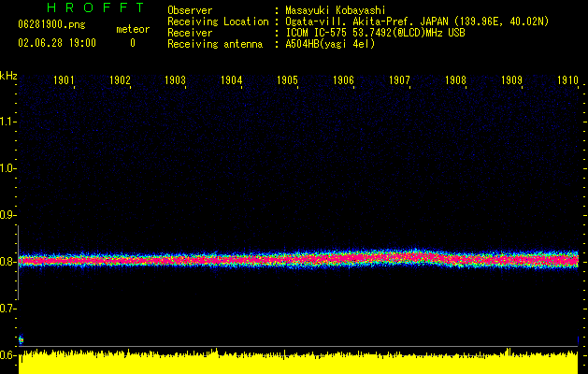This screenshot has width=588, height=374.
Task: Select the 06281900.png filename label
Action: pos(51,25)
